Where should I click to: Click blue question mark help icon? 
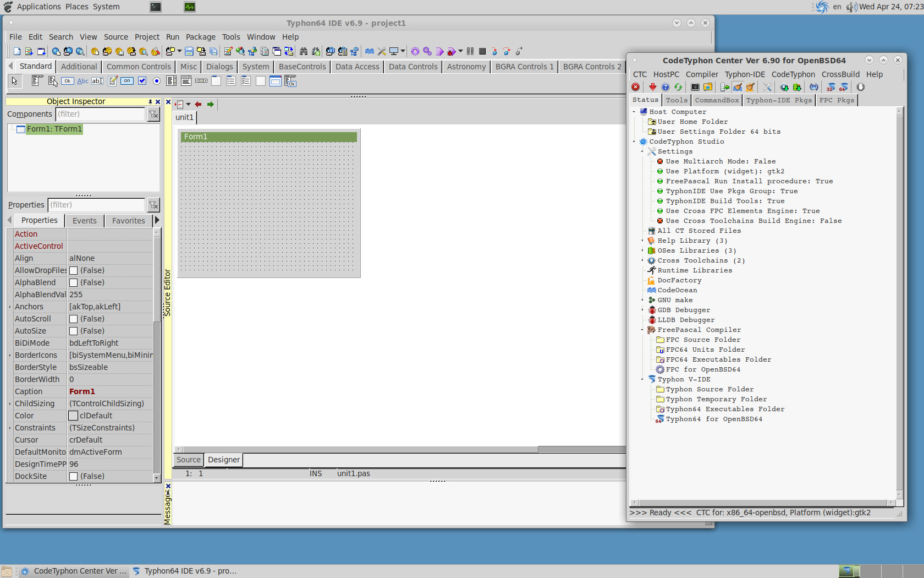coord(665,87)
